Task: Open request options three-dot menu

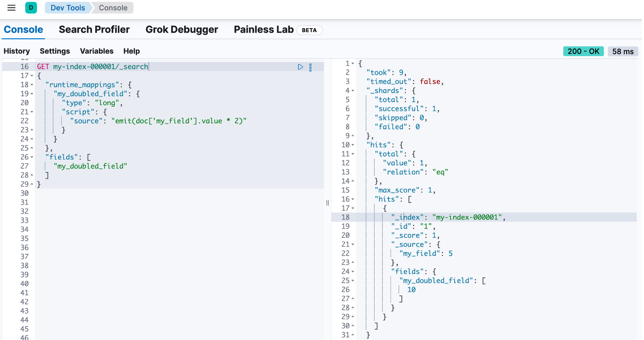Action: (x=310, y=67)
